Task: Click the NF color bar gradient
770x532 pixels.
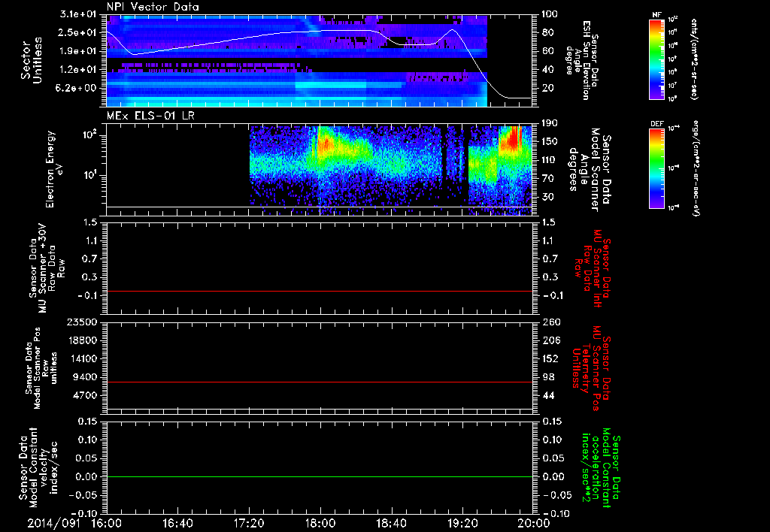Action: [x=657, y=59]
